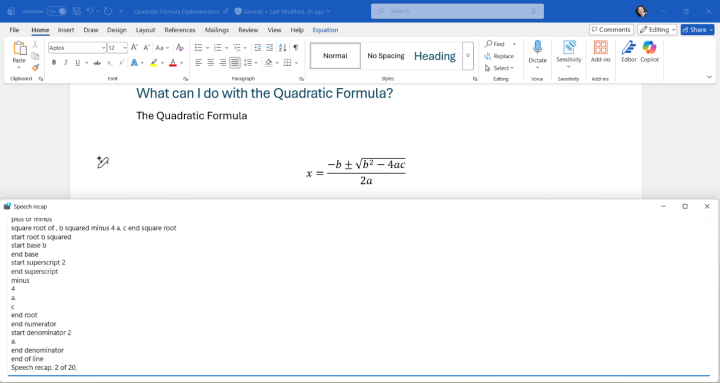Switch to the Insert tab
This screenshot has height=383, width=720.
pyautogui.click(x=66, y=30)
